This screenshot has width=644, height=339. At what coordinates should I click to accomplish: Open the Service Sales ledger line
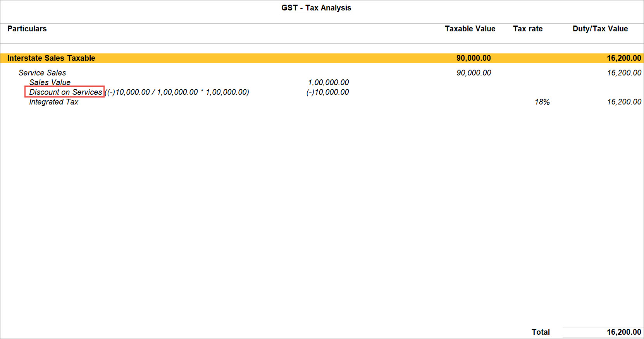42,73
